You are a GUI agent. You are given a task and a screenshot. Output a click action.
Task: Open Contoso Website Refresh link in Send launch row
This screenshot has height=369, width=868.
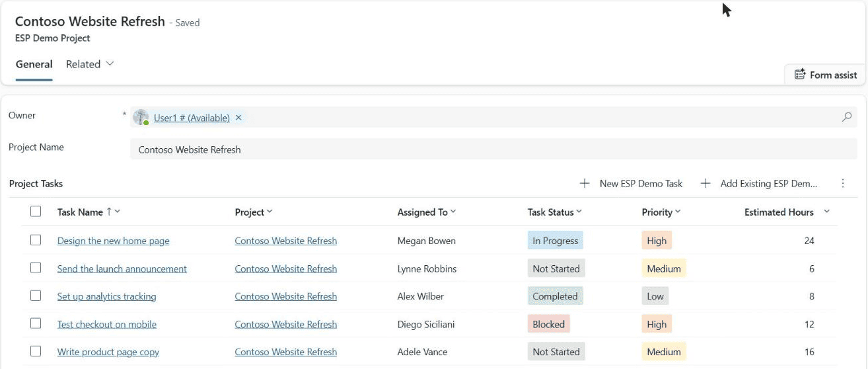click(x=286, y=268)
